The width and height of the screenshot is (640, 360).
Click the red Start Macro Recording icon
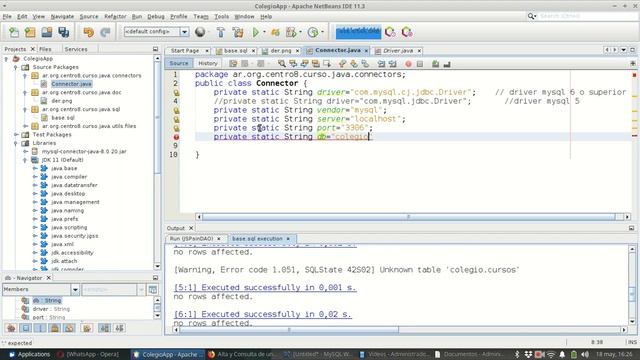408,64
